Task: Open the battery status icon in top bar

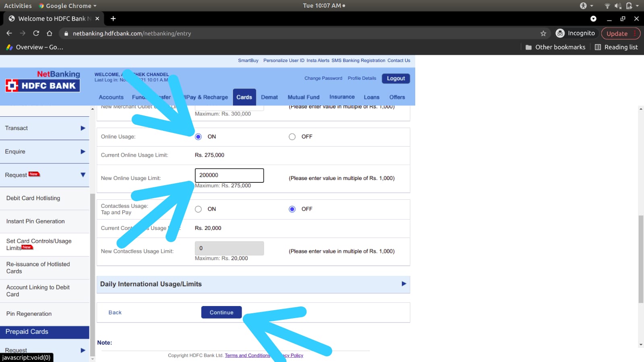Action: click(x=629, y=6)
